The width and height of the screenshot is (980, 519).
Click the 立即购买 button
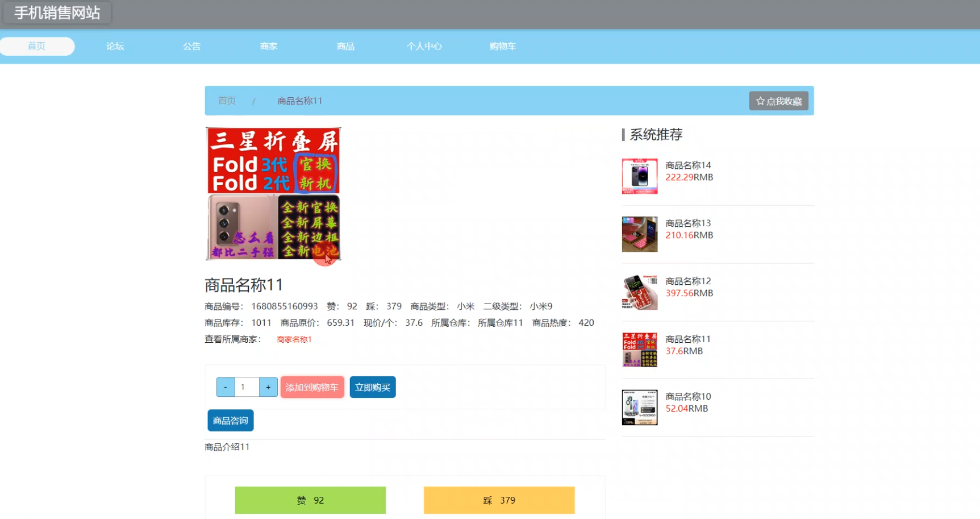tap(373, 387)
